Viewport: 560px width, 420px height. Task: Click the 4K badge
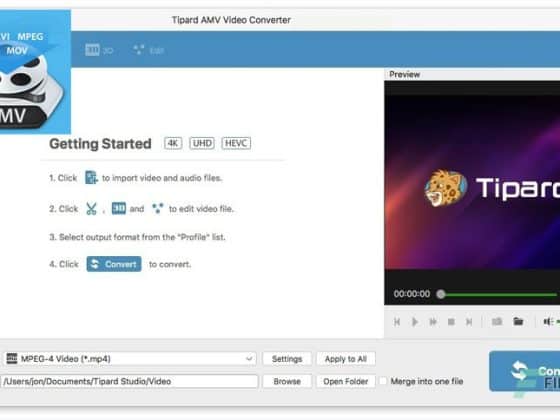coord(173,143)
